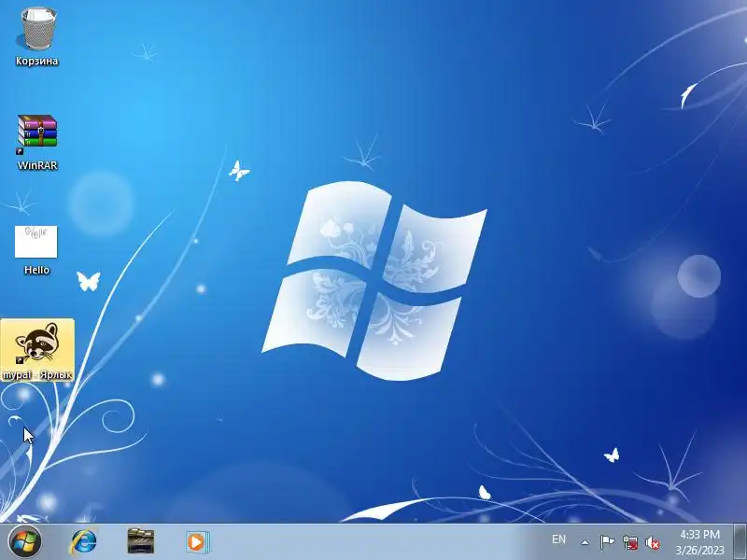The width and height of the screenshot is (747, 560).
Task: Click the 3/26/2023 date text
Action: [699, 550]
